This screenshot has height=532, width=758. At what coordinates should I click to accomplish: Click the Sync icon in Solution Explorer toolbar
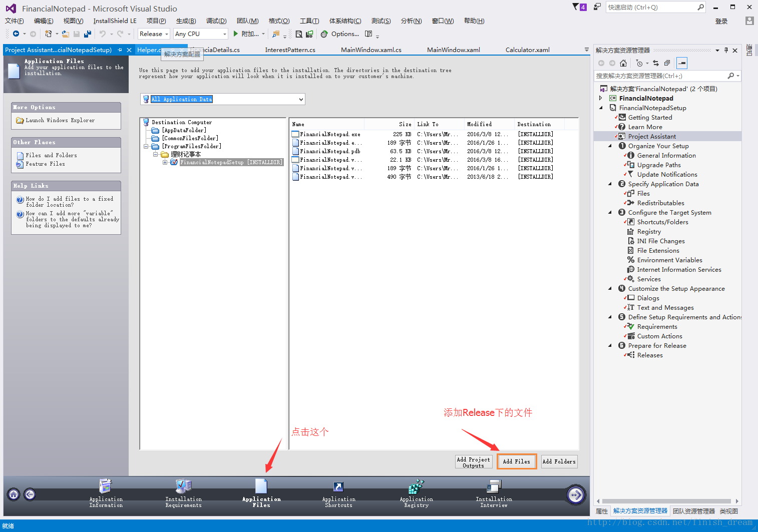pyautogui.click(x=656, y=63)
